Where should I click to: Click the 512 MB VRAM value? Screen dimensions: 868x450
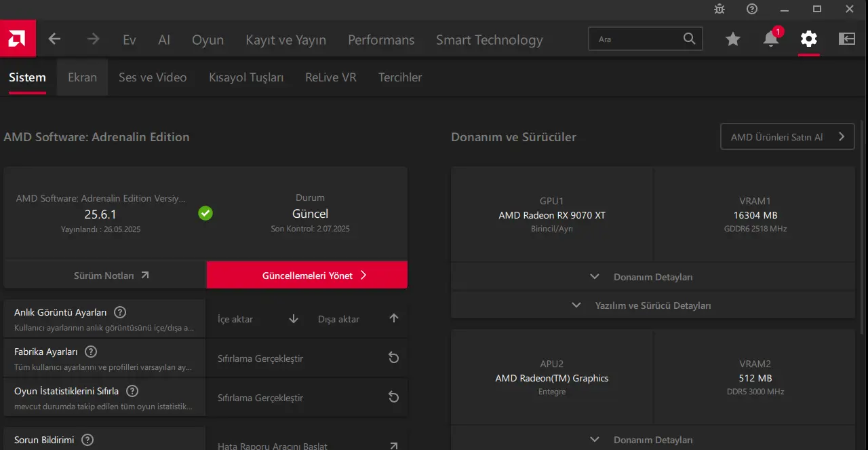point(755,378)
